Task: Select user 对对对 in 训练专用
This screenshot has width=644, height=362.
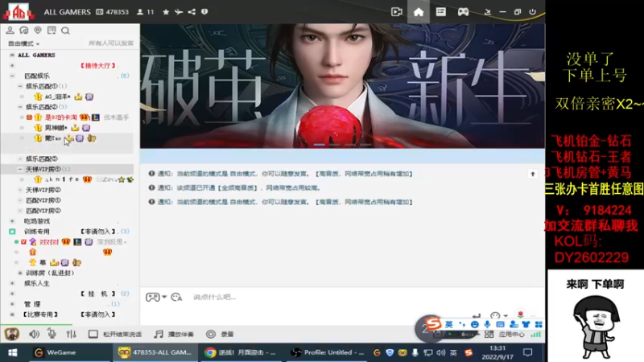Action: [x=49, y=242]
